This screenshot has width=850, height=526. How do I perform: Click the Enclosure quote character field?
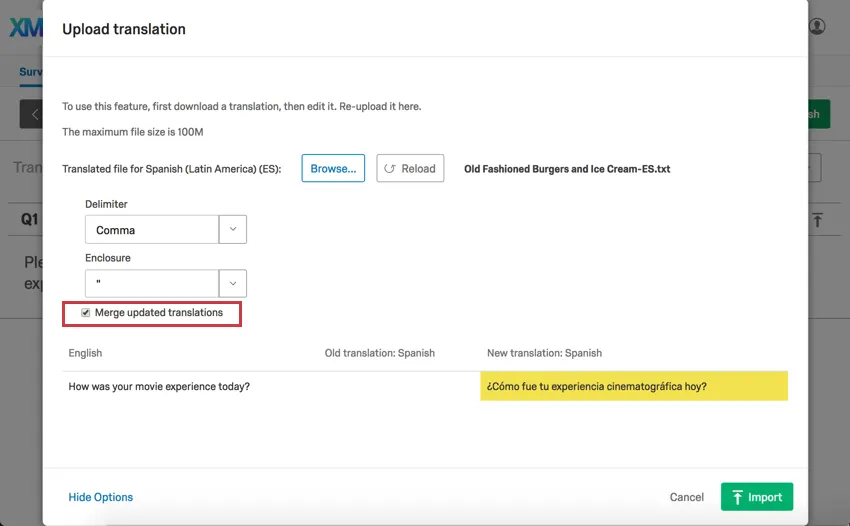152,283
